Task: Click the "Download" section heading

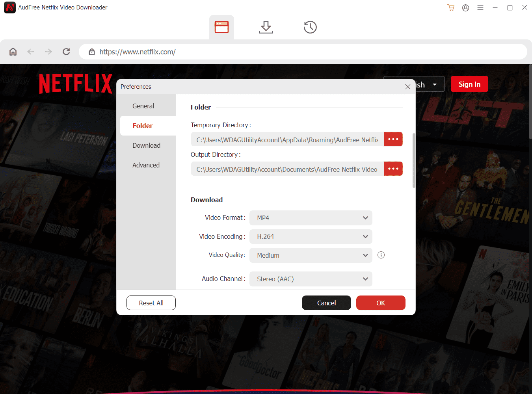Action: click(x=206, y=200)
